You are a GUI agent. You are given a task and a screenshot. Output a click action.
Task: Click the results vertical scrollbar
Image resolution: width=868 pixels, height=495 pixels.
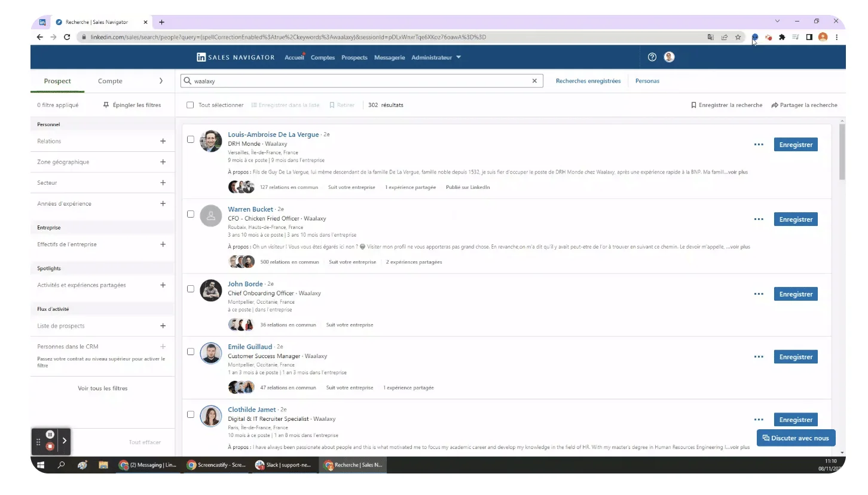pos(842,152)
